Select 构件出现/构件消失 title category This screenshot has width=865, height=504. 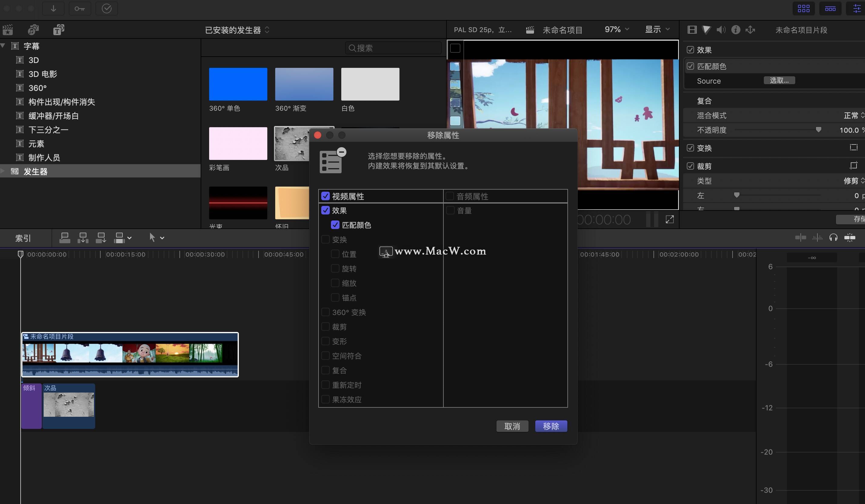[62, 102]
